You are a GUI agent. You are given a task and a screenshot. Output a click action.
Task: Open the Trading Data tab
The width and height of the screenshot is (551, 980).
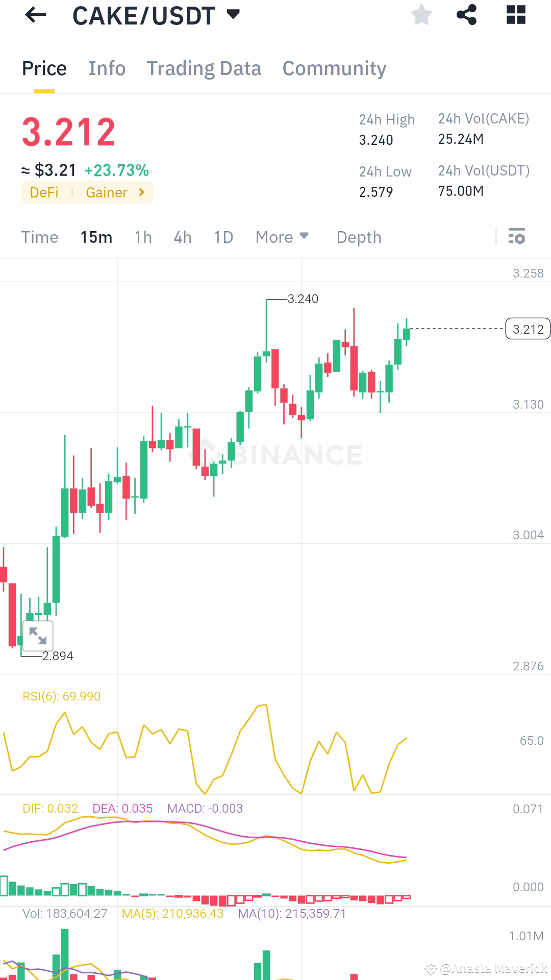point(204,68)
